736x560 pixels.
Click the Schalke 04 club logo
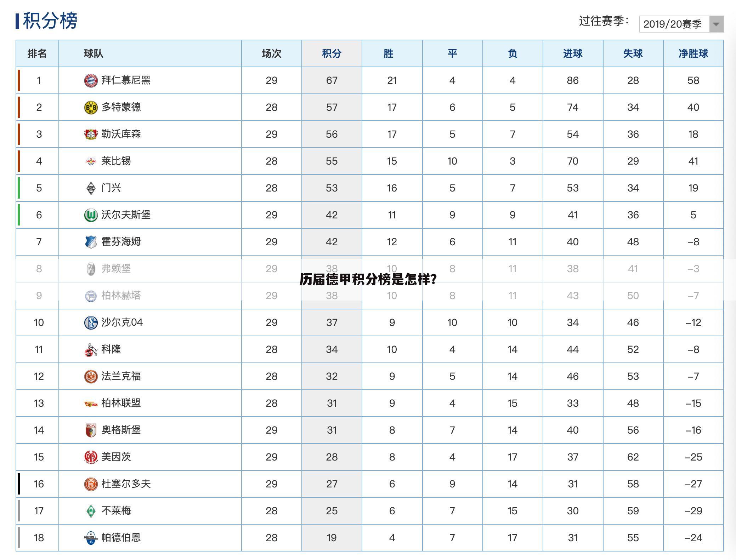(91, 323)
